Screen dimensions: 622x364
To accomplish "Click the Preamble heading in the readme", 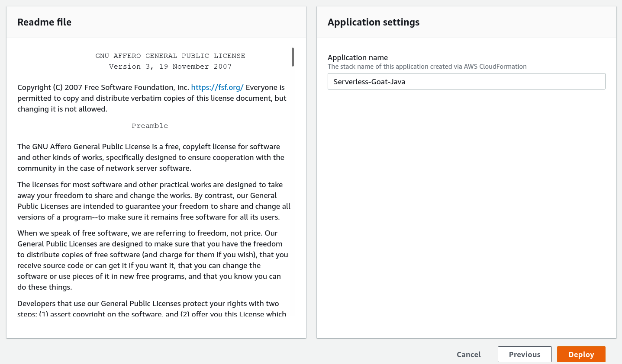I will click(x=150, y=125).
